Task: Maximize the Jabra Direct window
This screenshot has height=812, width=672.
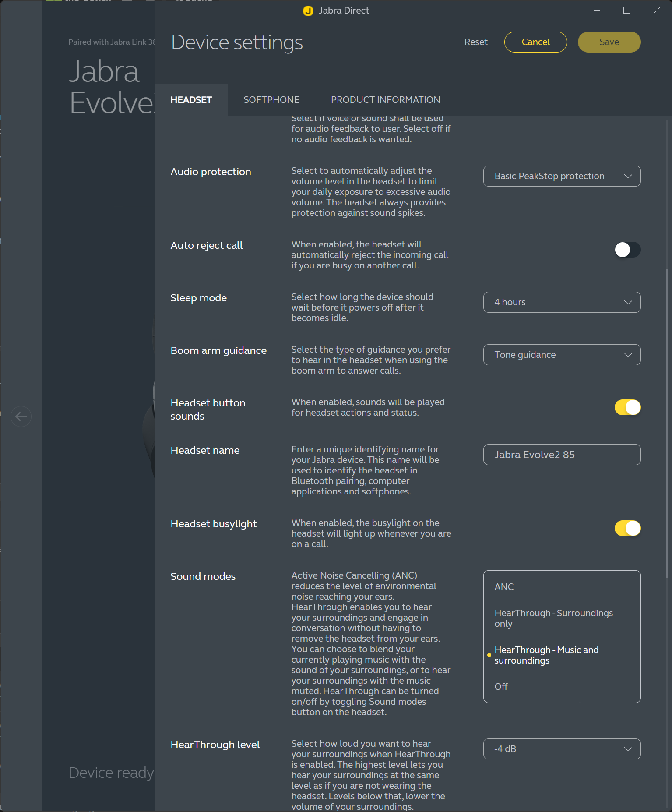Action: 626,11
